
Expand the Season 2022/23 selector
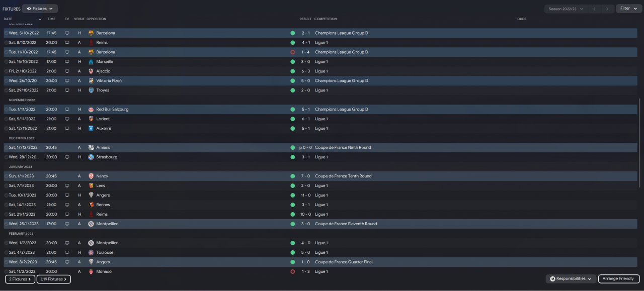(x=566, y=9)
